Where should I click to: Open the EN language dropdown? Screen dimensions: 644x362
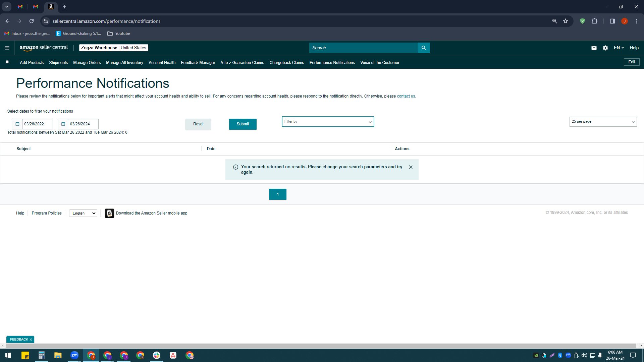tap(619, 48)
